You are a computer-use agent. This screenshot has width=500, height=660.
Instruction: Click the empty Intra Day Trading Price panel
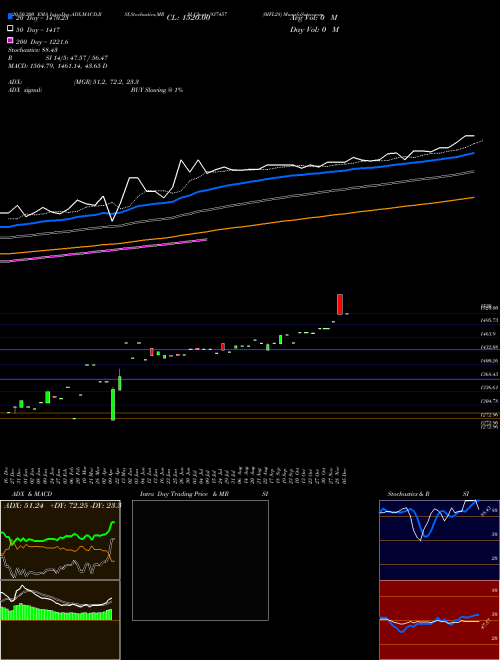coord(200,560)
